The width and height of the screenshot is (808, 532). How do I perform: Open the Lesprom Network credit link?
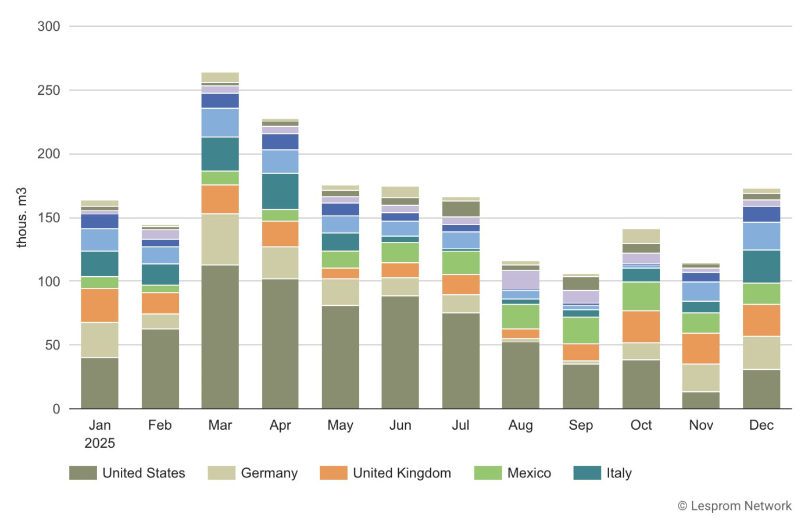[734, 506]
